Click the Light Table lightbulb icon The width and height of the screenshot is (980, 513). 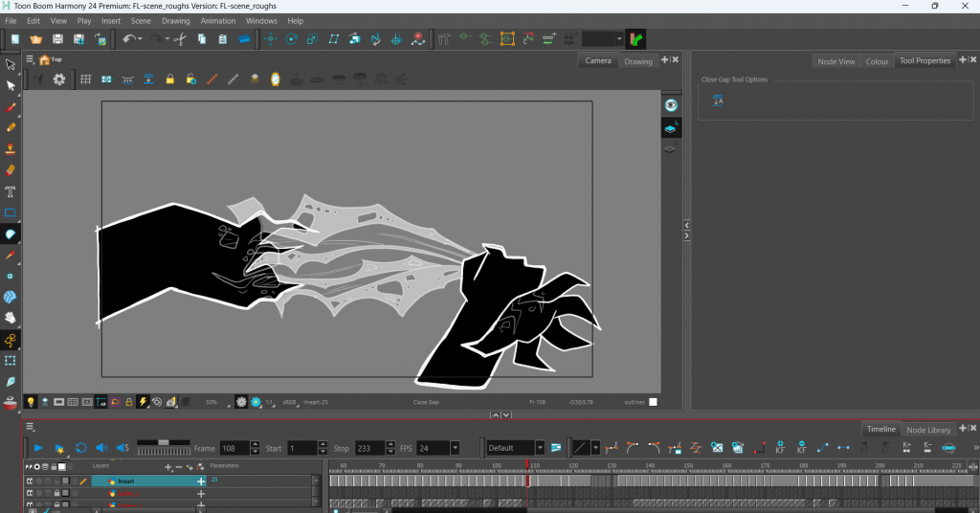click(31, 402)
